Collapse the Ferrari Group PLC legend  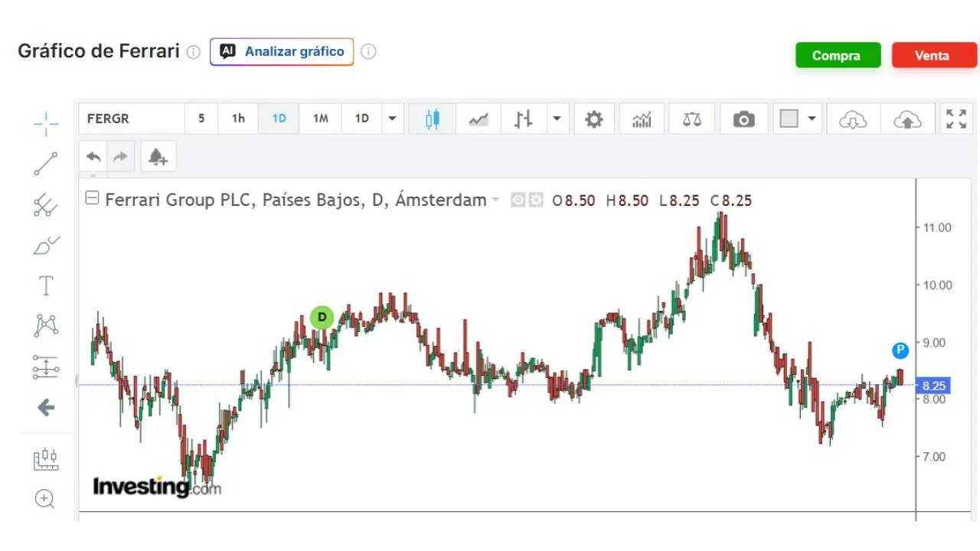(x=92, y=199)
